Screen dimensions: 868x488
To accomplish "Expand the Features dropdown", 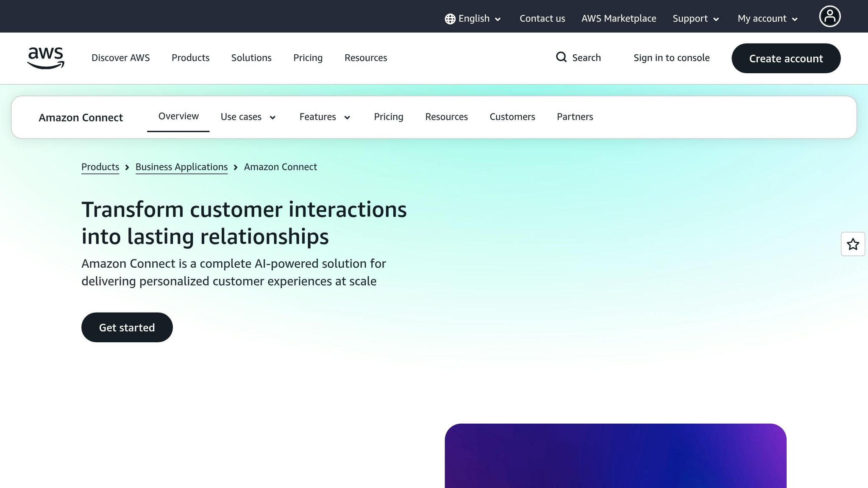I will coord(325,117).
